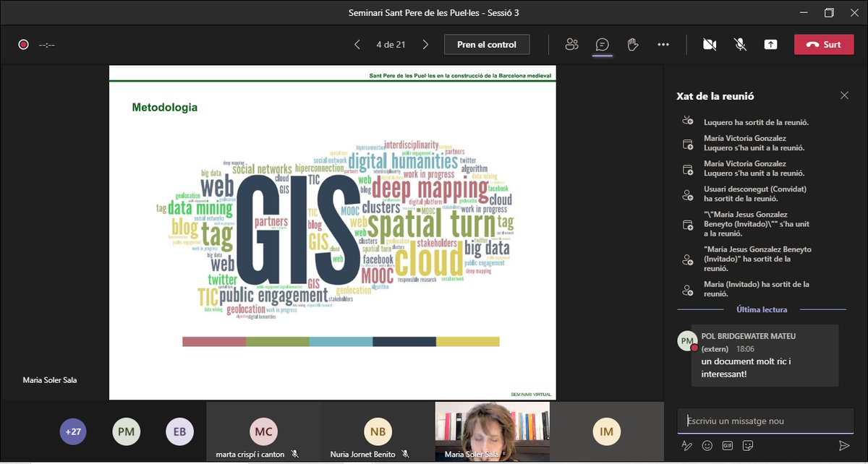The height and width of the screenshot is (464, 868).
Task: Click 'Maria Jesus Gonzalez Beneyto' joined notice icon
Action: pyautogui.click(x=688, y=225)
